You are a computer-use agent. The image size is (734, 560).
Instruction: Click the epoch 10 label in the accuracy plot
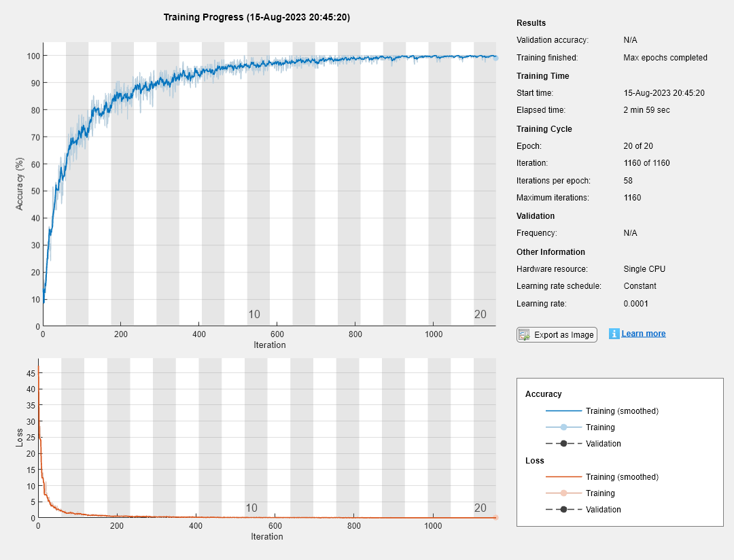pos(254,315)
